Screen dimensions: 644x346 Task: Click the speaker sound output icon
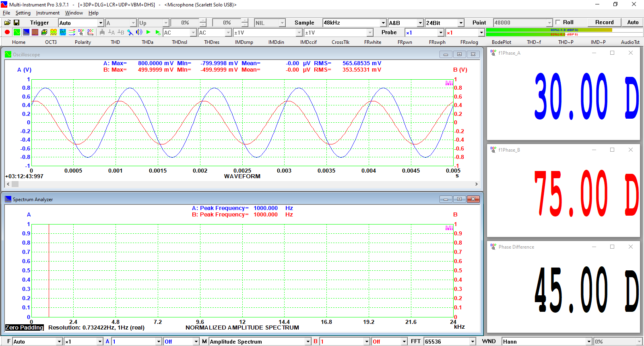tap(139, 32)
